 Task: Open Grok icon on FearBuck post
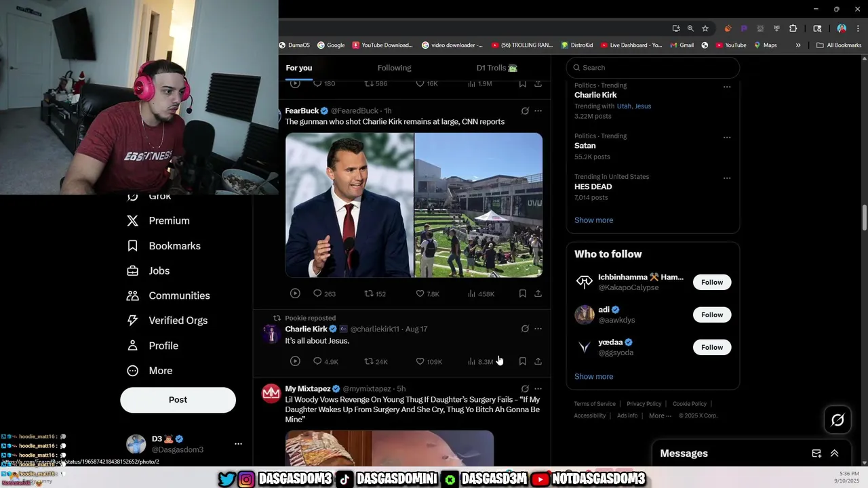click(x=525, y=110)
